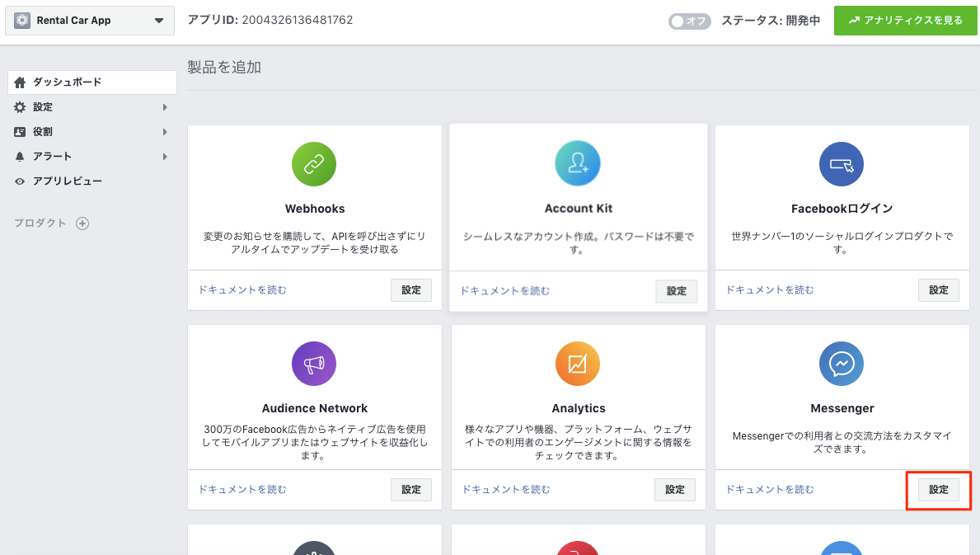Open アプリレビュー in the sidebar
Screen dimensions: 980x555
click(x=91, y=181)
